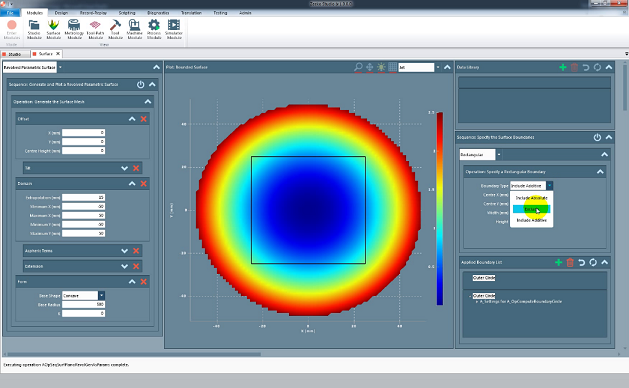The image size is (629, 388).
Task: Switch to the Diagnostics ribbon tab
Action: pyautogui.click(x=158, y=13)
